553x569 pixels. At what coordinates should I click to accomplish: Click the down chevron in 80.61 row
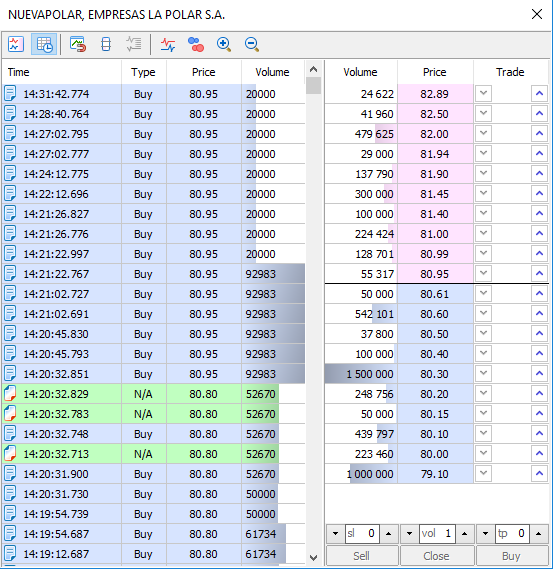[x=483, y=294]
